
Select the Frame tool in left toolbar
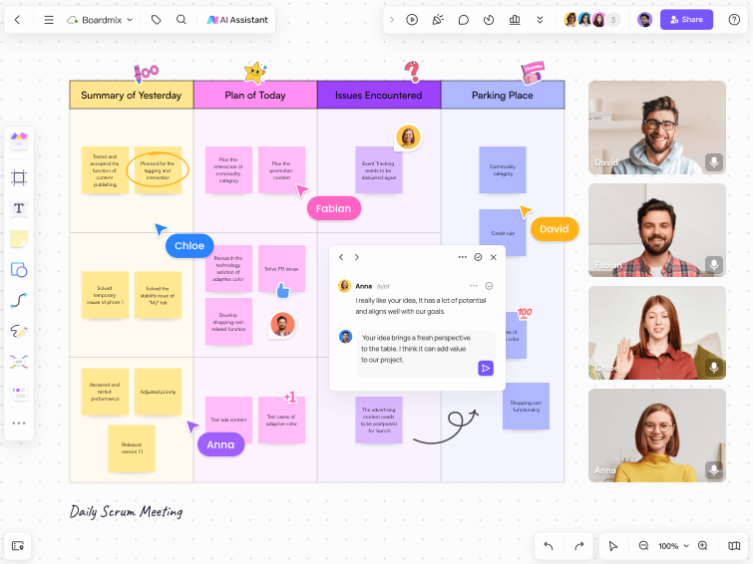pyautogui.click(x=19, y=178)
